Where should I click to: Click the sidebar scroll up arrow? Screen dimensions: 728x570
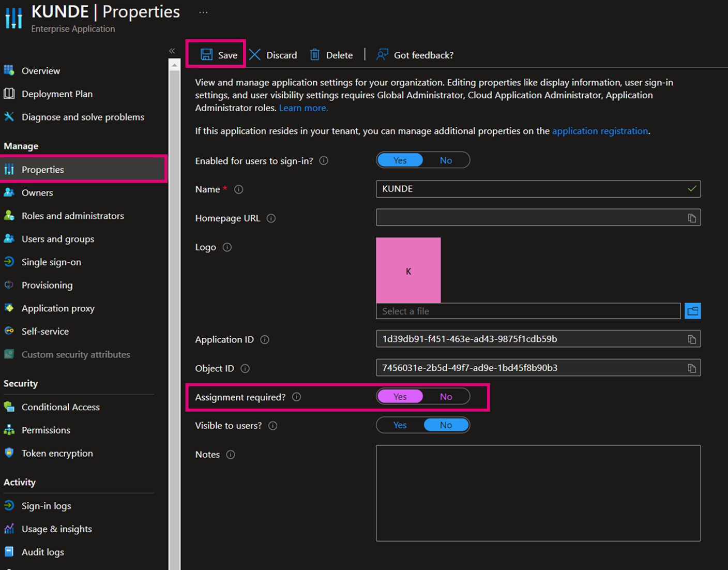click(174, 65)
